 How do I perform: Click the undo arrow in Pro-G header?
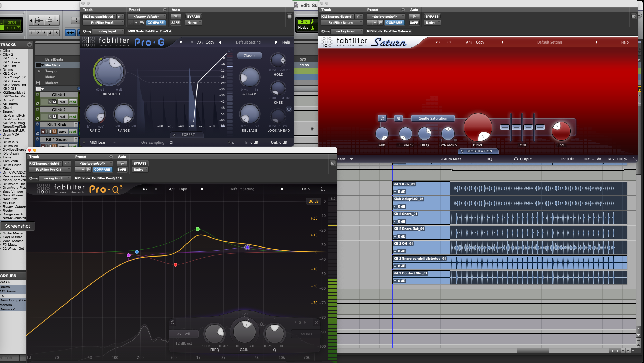point(182,42)
